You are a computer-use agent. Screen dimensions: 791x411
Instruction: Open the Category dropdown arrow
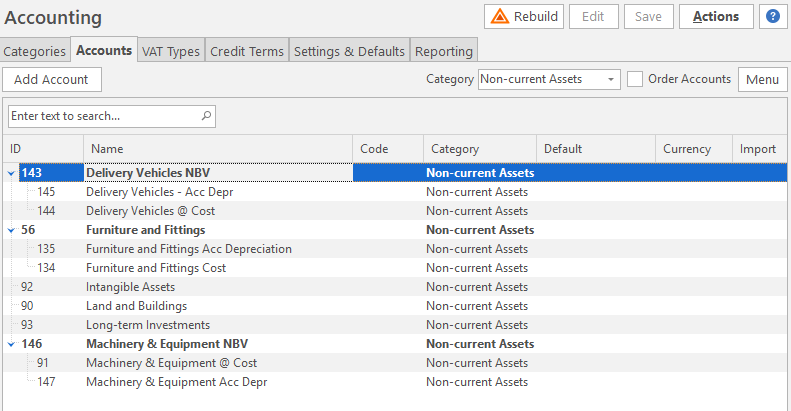(x=611, y=79)
